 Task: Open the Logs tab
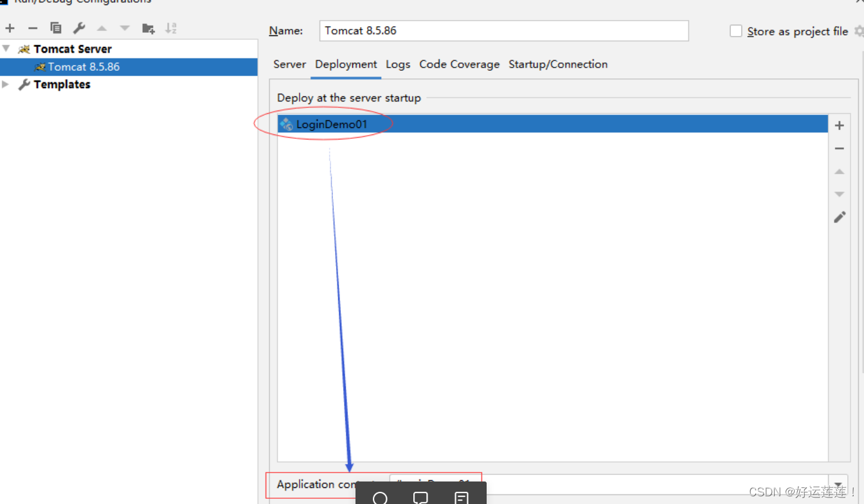(398, 64)
